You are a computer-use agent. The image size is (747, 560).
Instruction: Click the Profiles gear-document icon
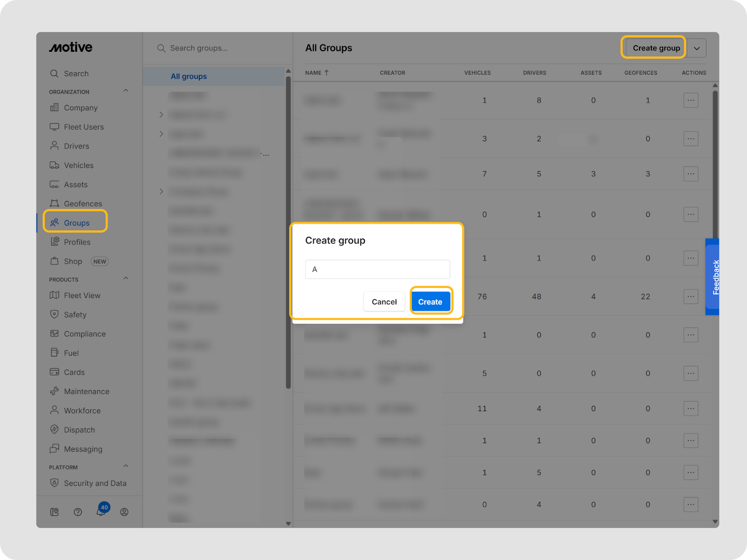point(55,242)
